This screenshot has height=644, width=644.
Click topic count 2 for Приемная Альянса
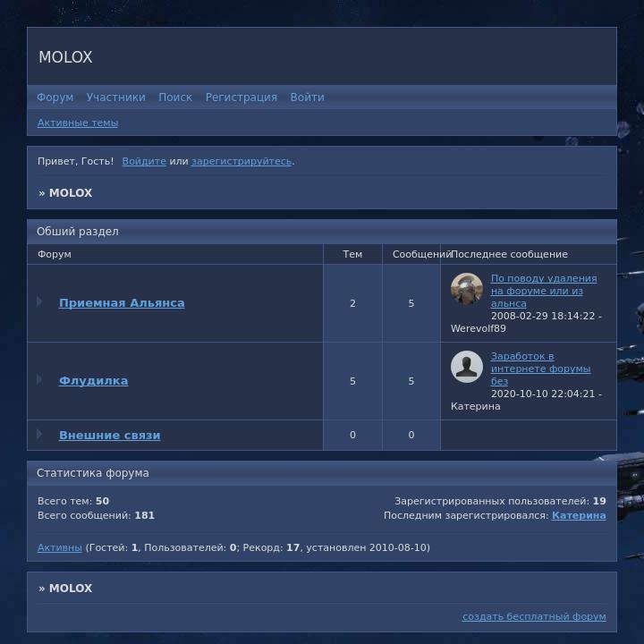[x=352, y=303]
